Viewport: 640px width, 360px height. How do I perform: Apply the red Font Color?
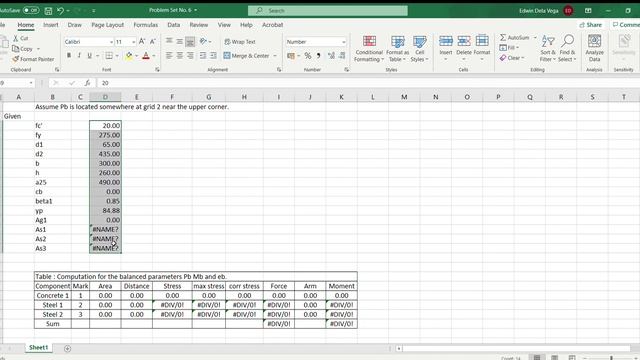point(146,56)
